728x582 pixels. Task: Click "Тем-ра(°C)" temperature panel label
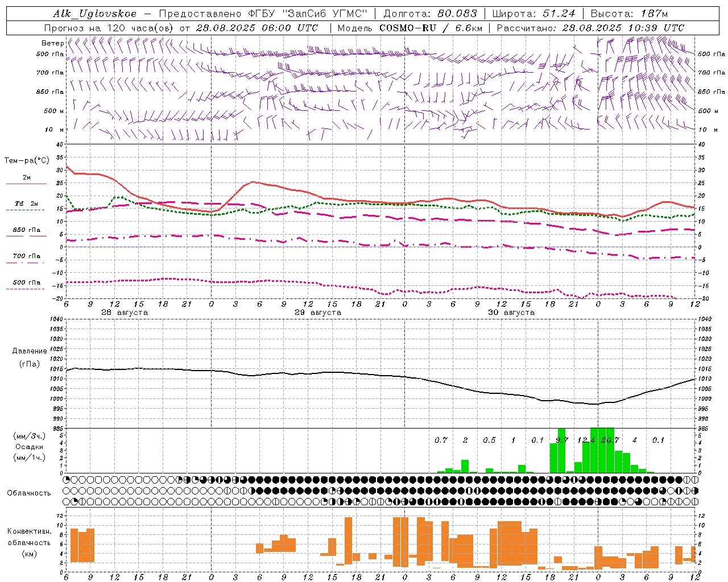pos(27,161)
